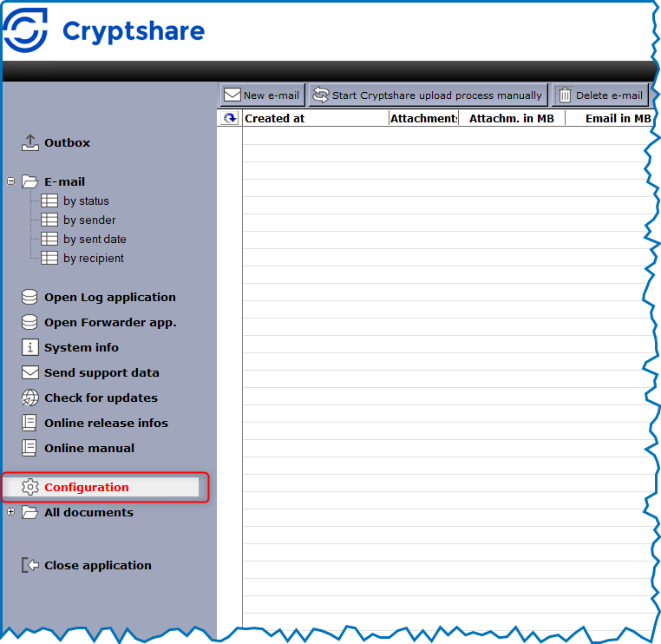Expand the All documents tree node
661x644 pixels.
(x=11, y=512)
